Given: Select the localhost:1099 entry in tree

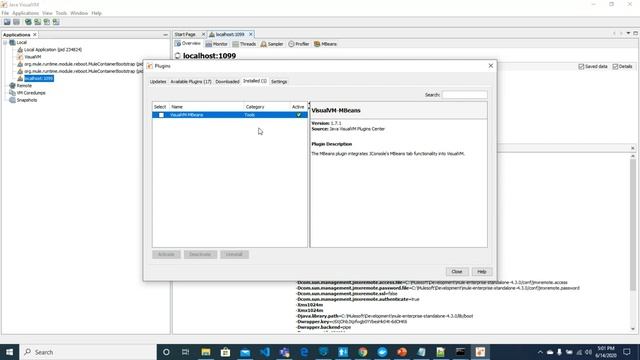Looking at the screenshot, I should pos(39,78).
